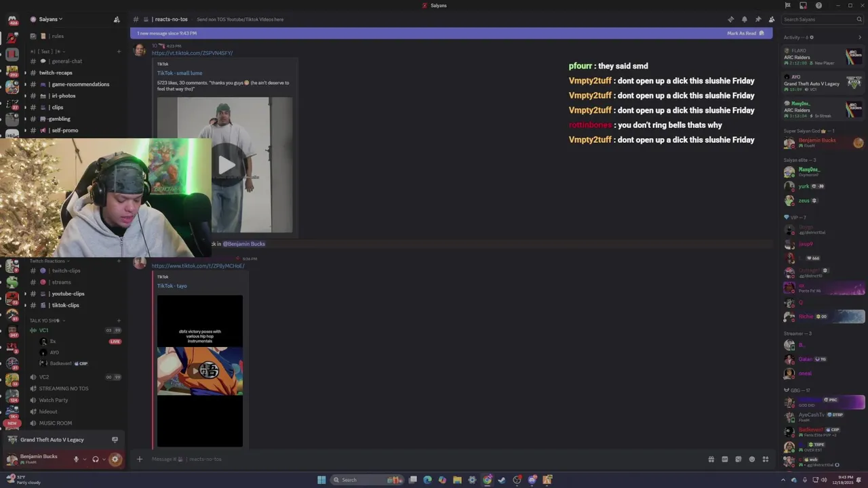Screen dimensions: 868x488
Task: Open the emoji picker in message bar
Action: (x=751, y=459)
